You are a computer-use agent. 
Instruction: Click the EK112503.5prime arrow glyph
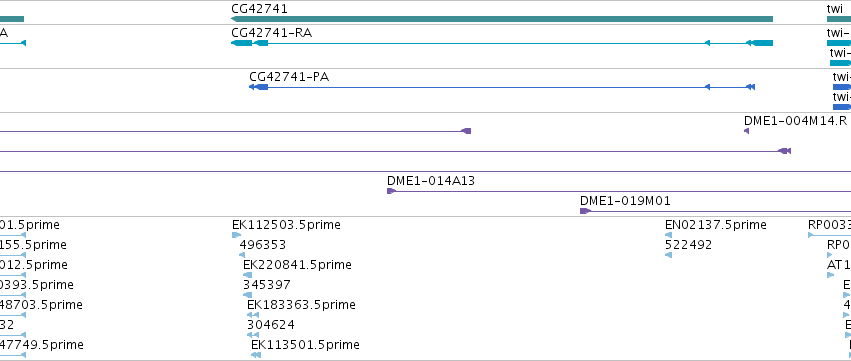[x=236, y=235]
